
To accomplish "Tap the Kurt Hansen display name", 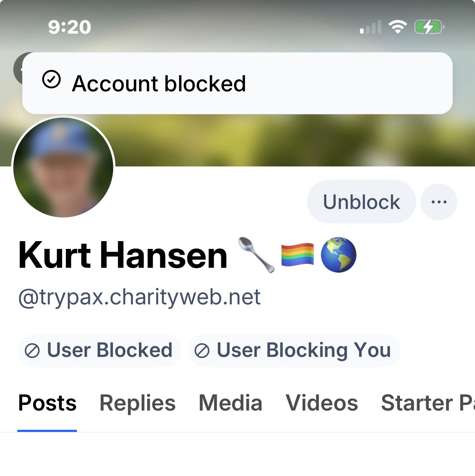I will click(123, 255).
